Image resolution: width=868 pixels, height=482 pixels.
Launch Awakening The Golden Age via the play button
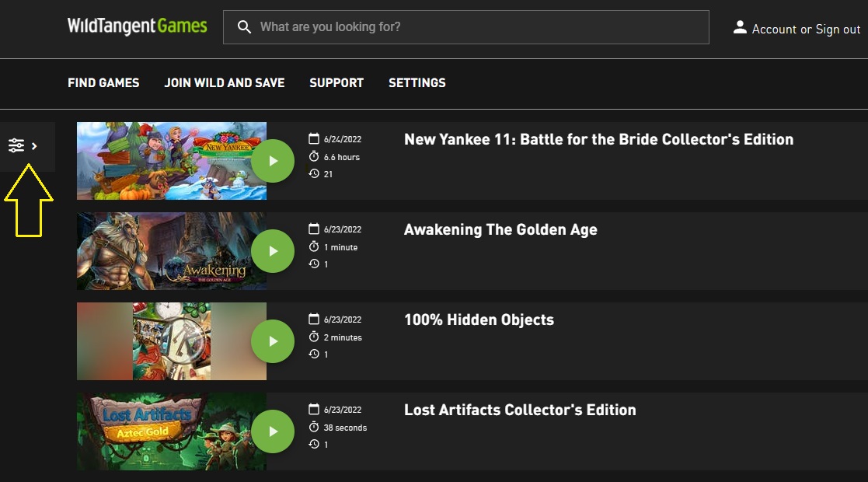tap(272, 252)
